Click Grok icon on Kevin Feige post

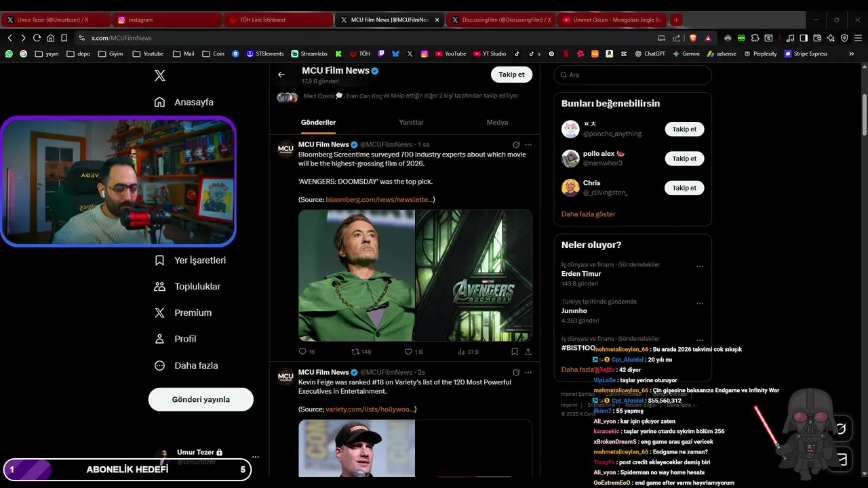(x=516, y=372)
